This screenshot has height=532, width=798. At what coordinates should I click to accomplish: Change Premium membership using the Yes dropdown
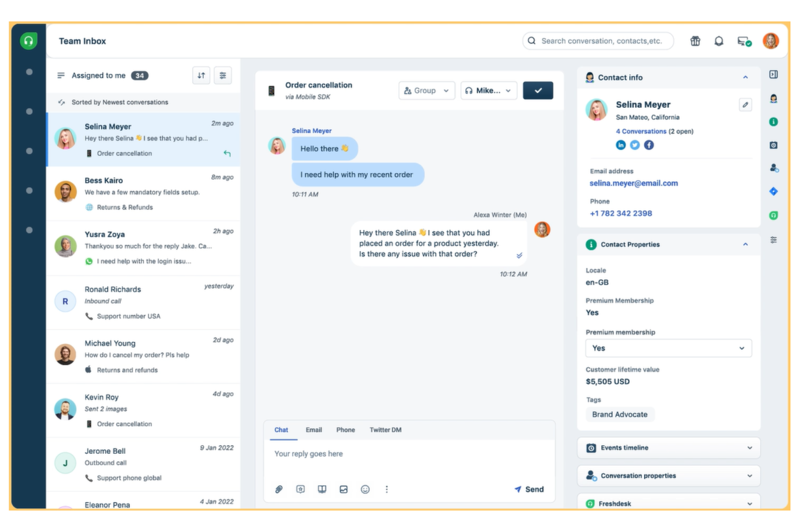pos(668,348)
